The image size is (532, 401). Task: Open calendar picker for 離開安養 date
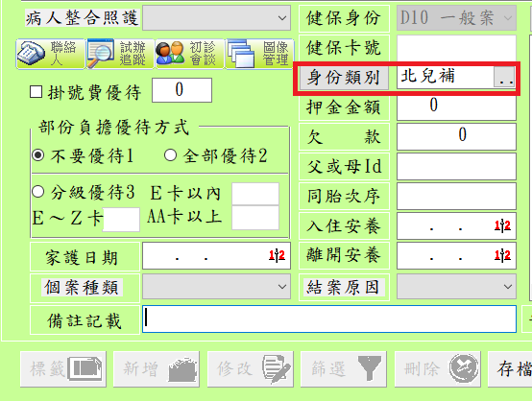502,255
